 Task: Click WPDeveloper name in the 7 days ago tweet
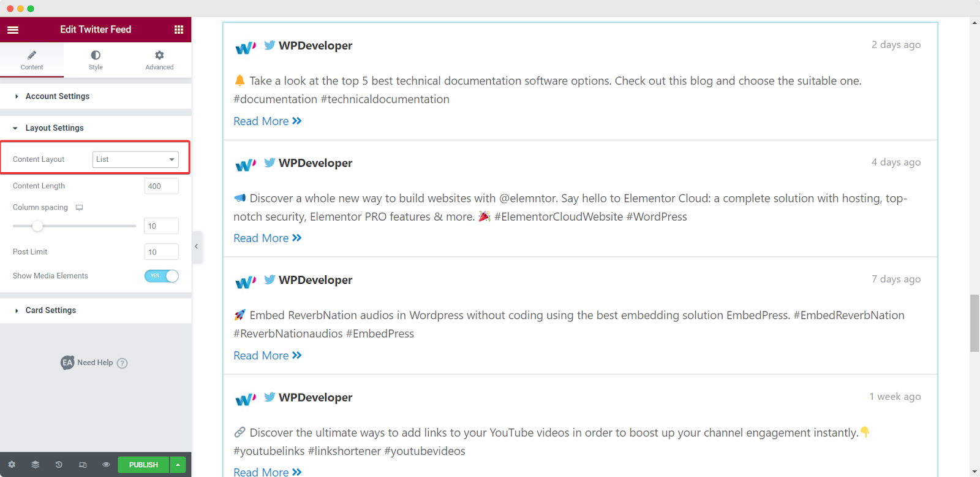pos(315,280)
